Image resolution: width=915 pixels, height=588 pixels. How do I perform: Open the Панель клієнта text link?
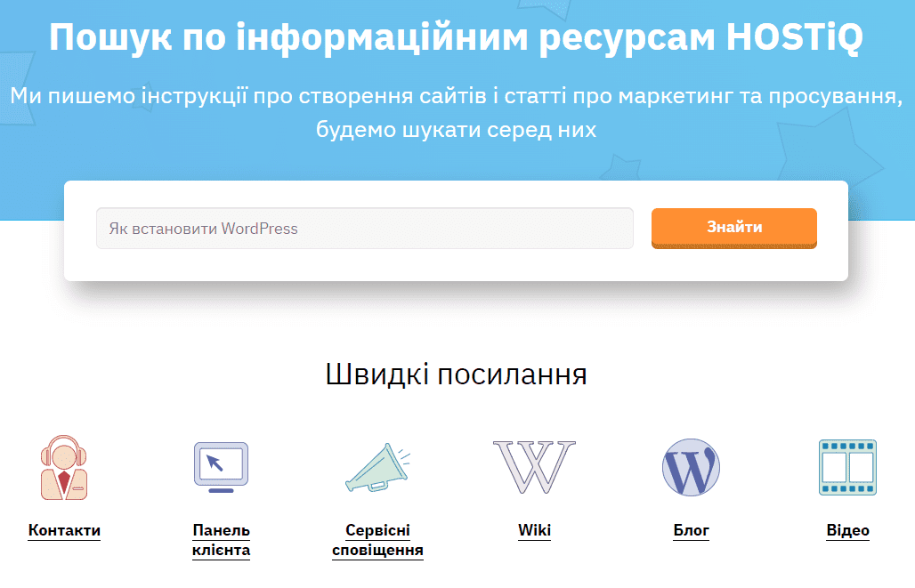(x=221, y=540)
